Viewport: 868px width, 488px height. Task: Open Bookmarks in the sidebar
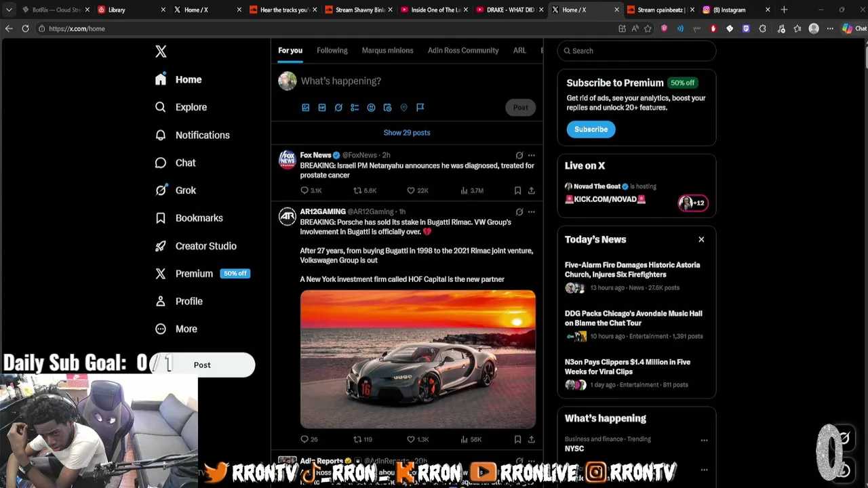pos(189,218)
